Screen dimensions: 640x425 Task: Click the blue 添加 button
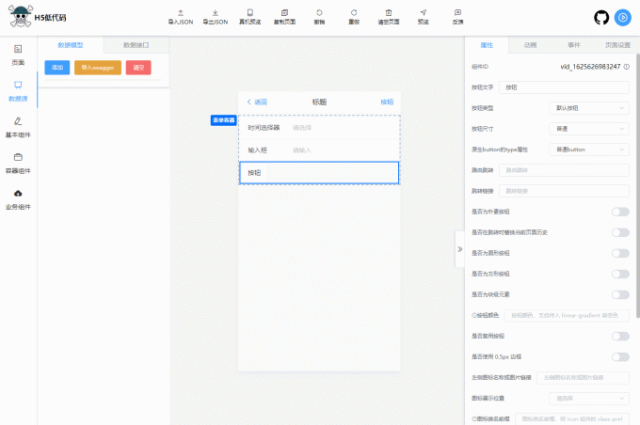tap(57, 67)
